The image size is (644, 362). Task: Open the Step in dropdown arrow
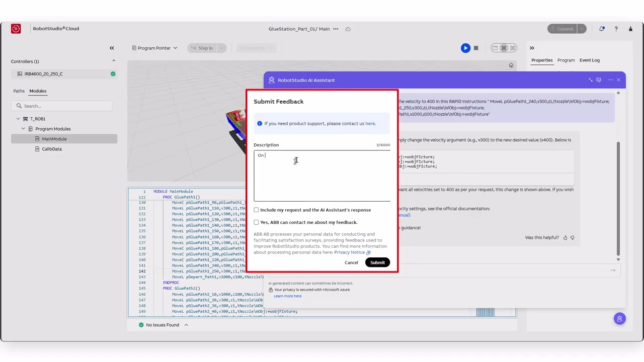tap(221, 48)
